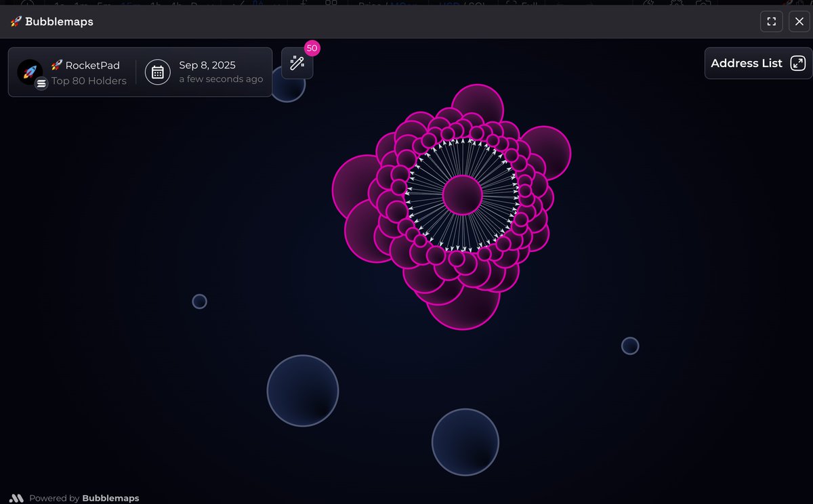The width and height of the screenshot is (813, 504).
Task: Select the tiny gray bubble on the right
Action: point(630,346)
